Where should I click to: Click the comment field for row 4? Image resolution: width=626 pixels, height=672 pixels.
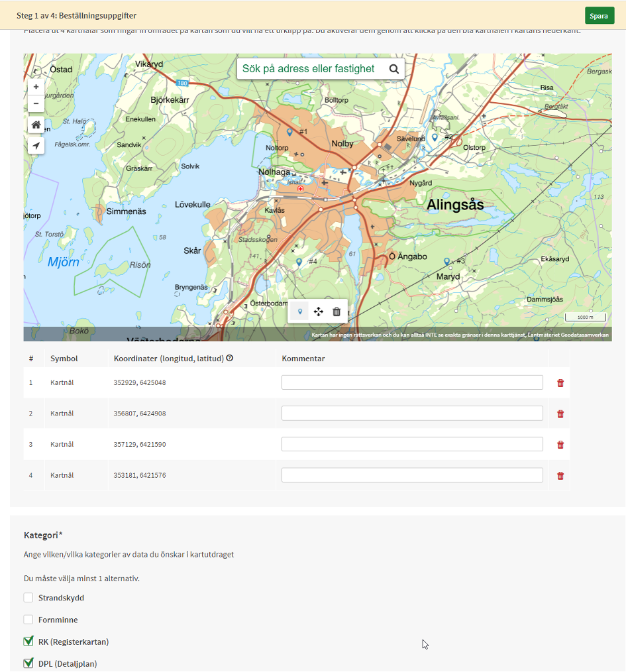412,475
